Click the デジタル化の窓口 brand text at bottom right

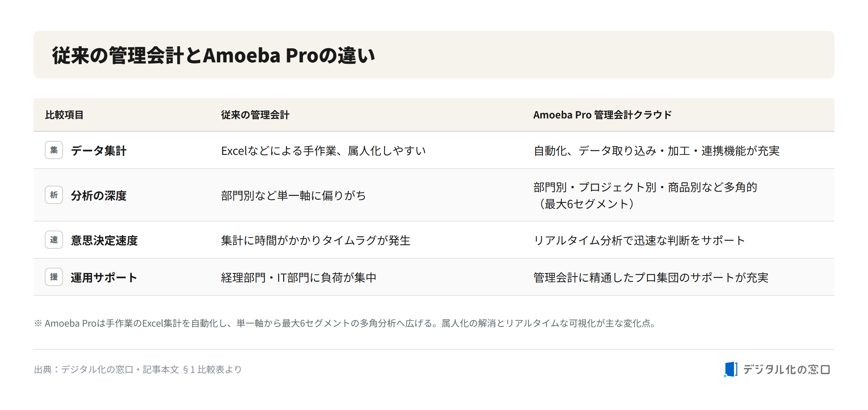pyautogui.click(x=786, y=369)
